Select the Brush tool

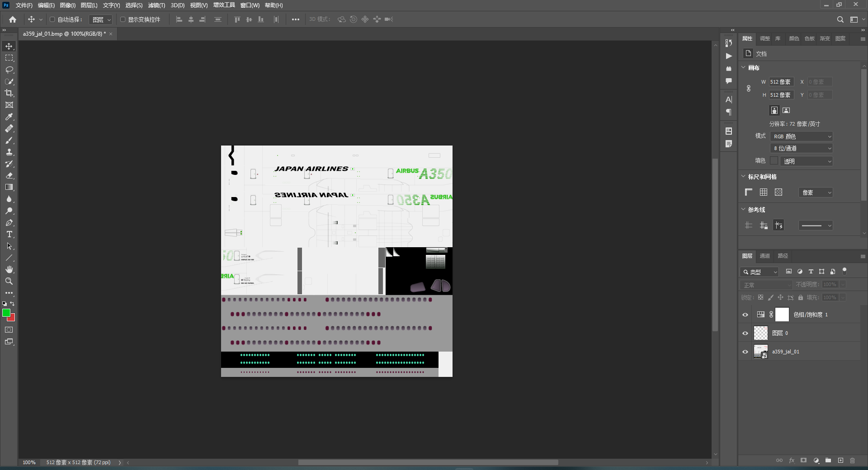click(x=9, y=140)
